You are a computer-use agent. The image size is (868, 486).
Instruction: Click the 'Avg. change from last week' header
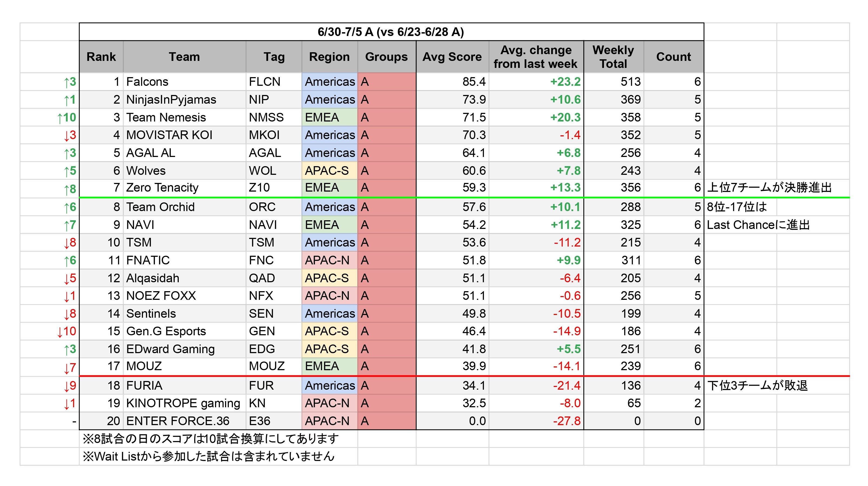(536, 57)
